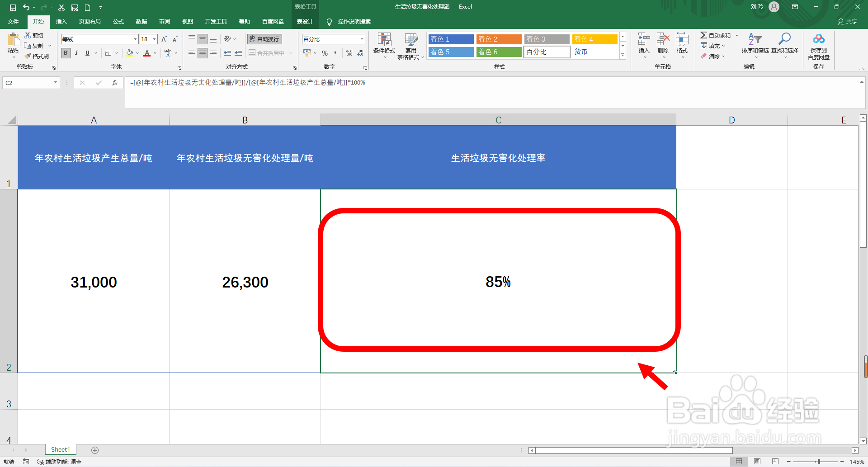
Task: Click the Save icon in quick access toolbar
Action: pos(13,7)
